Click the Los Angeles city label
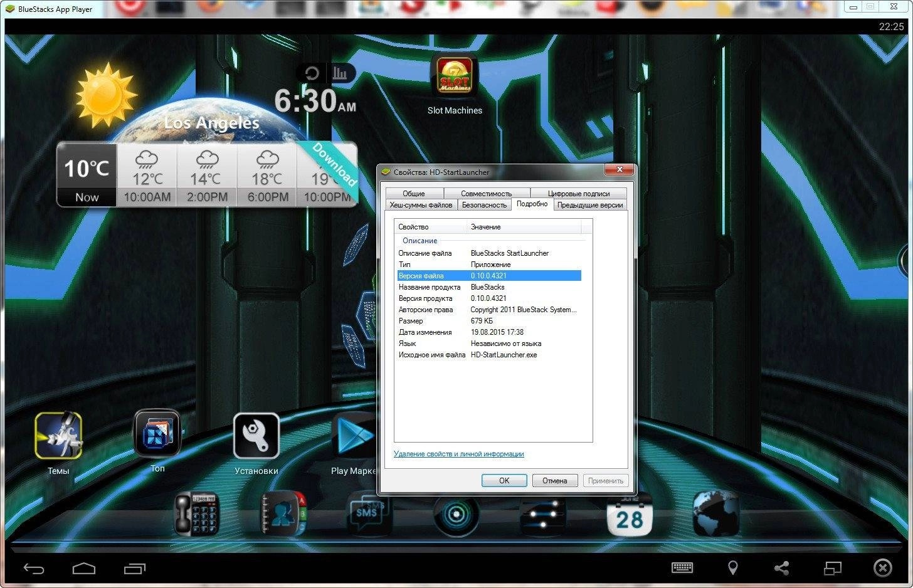913x588 pixels. (212, 123)
